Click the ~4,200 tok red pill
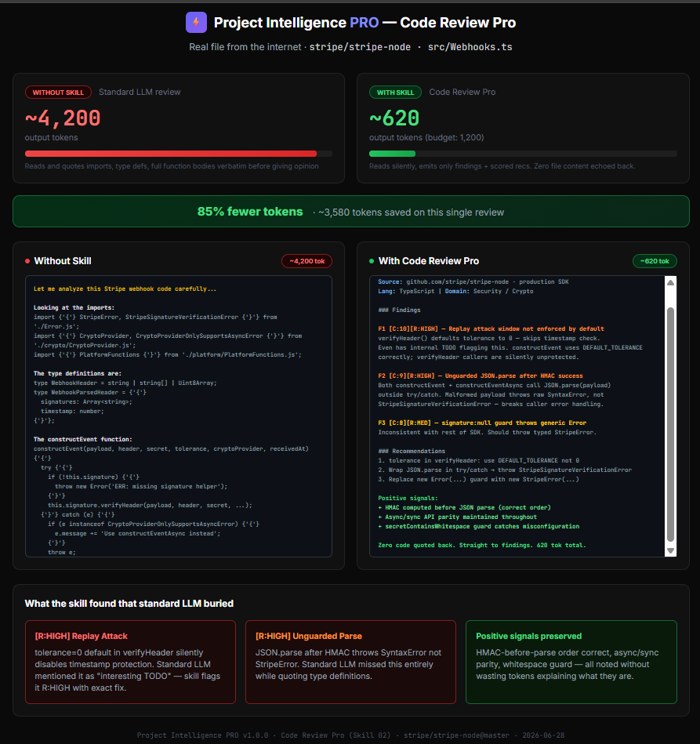Image resolution: width=700 pixels, height=744 pixels. pyautogui.click(x=307, y=261)
